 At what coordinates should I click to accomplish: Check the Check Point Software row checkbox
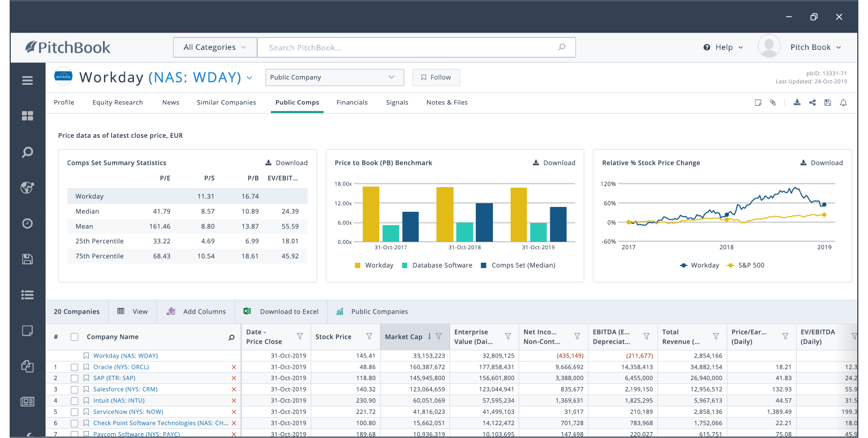(x=74, y=424)
